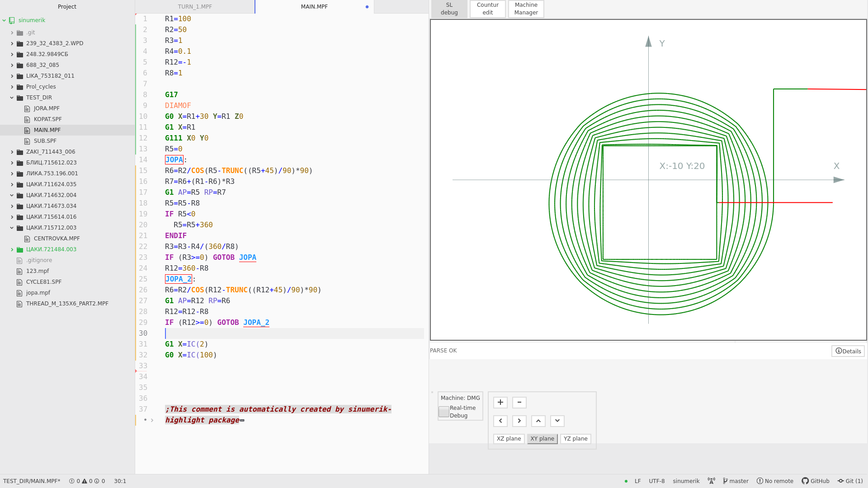Open the .gitignore file in tree
This screenshot has height=488, width=868.
point(39,260)
